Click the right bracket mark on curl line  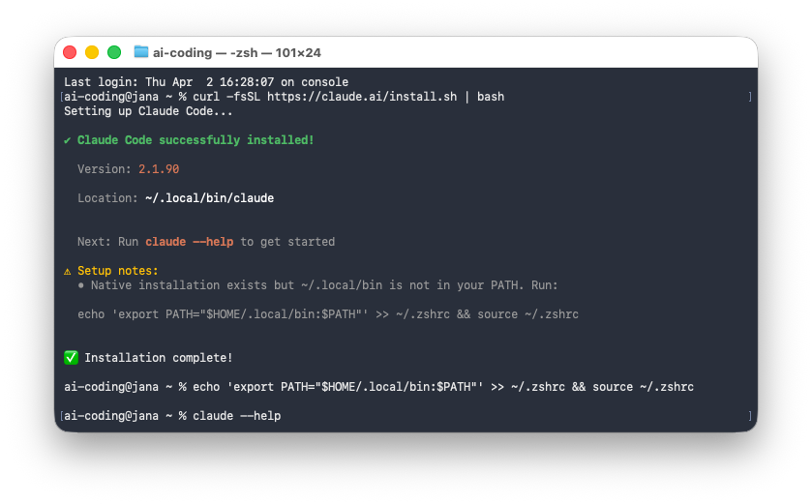(x=750, y=97)
